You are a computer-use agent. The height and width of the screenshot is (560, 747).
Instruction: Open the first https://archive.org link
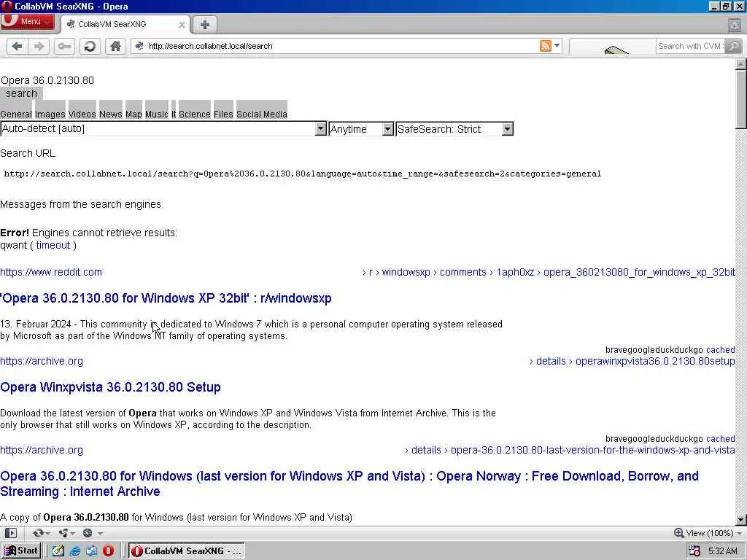[42, 362]
